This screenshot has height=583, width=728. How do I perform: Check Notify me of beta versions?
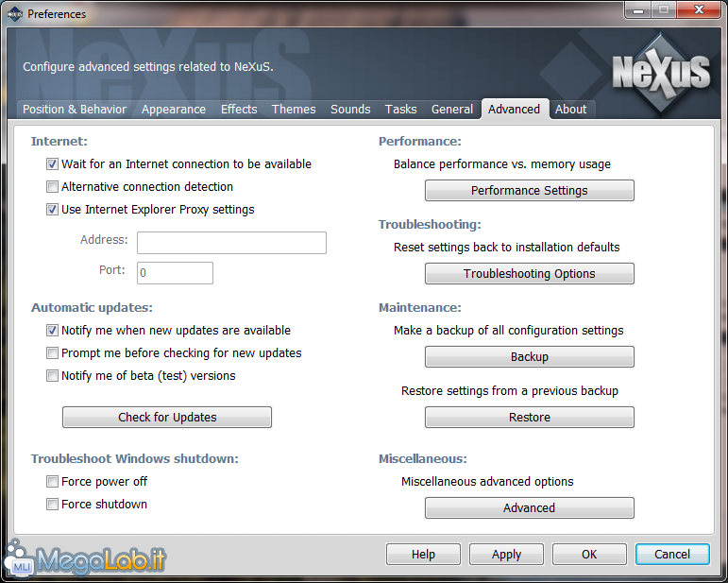pos(53,376)
